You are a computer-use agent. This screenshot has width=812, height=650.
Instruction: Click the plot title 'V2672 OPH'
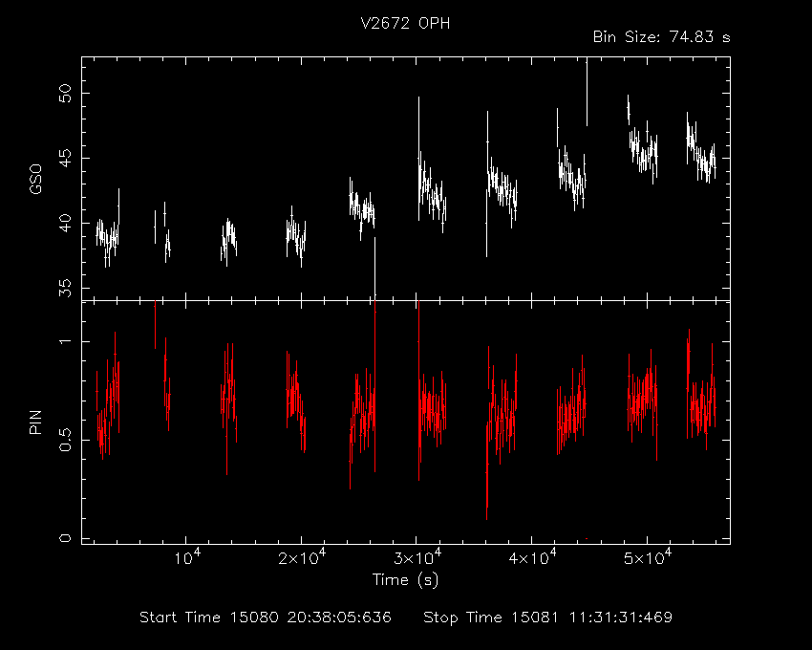click(x=405, y=23)
